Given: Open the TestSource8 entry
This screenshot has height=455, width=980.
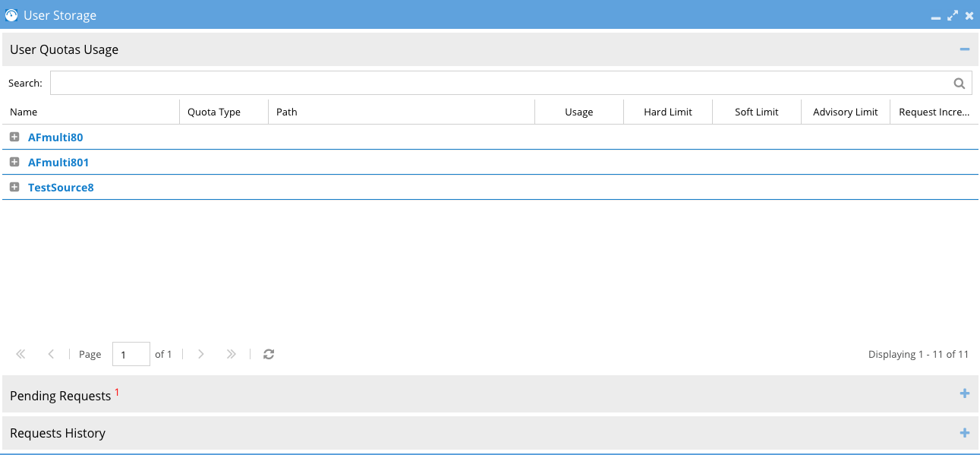Looking at the screenshot, I should pyautogui.click(x=61, y=188).
